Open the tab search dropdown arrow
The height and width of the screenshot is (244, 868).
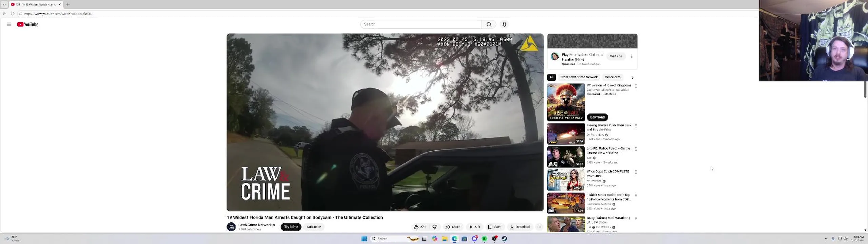pos(4,4)
